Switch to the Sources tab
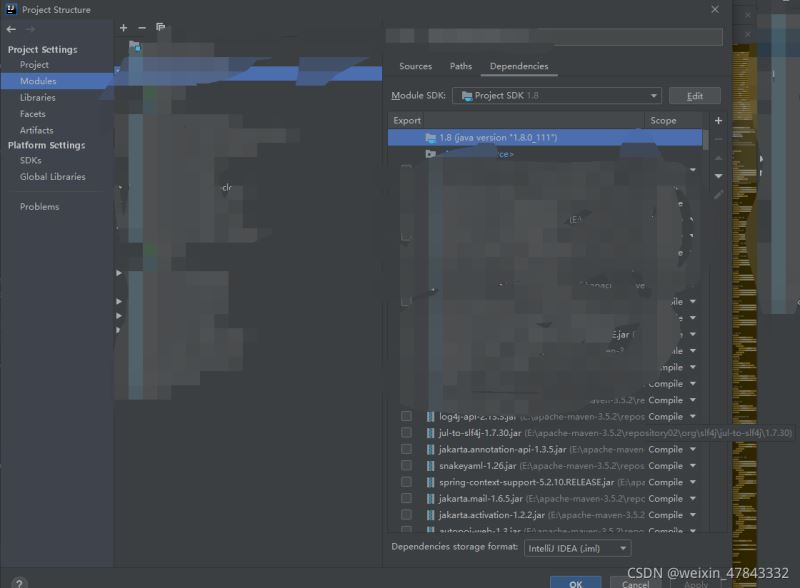 415,66
